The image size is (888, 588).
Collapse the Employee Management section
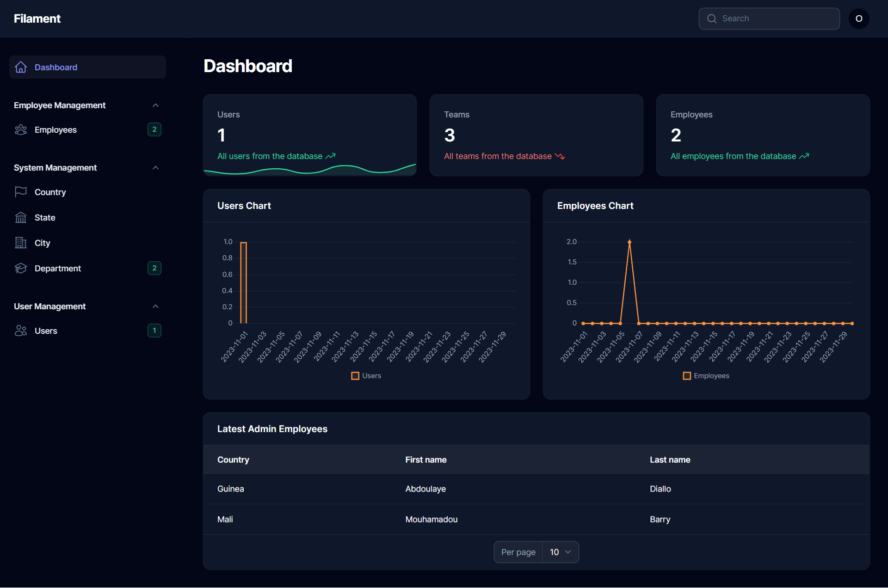(x=155, y=105)
